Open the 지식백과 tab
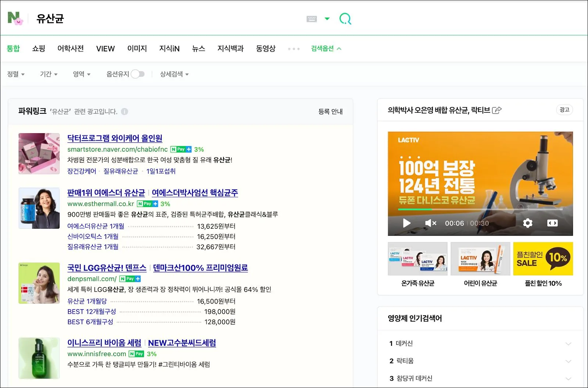588x388 pixels. click(230, 48)
